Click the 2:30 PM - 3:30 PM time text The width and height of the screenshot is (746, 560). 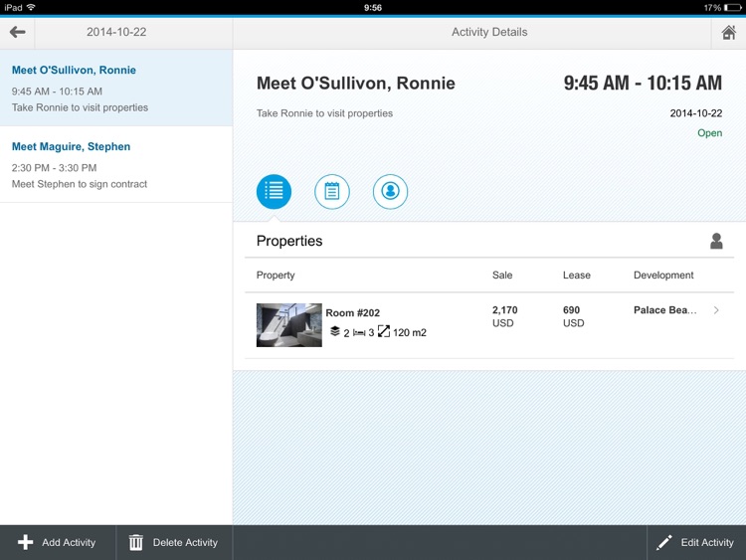point(55,168)
